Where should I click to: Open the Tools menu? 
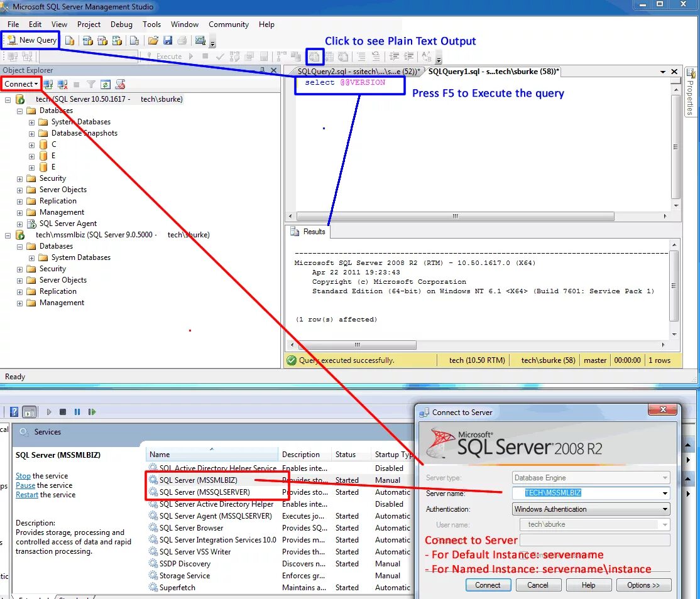tap(152, 24)
